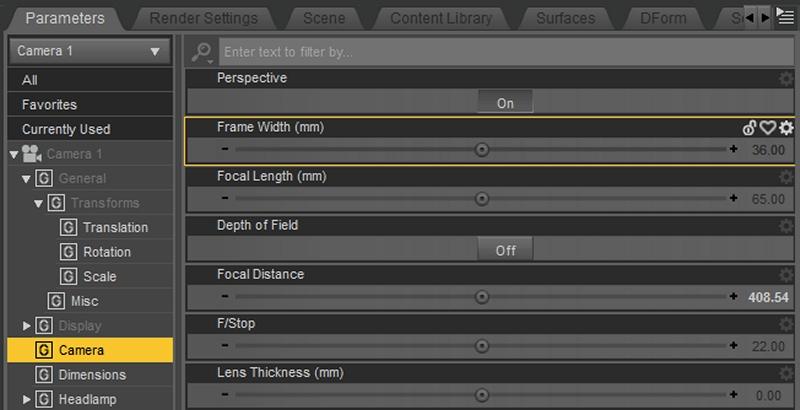Screen dimensions: 800x410
Task: Favorite Frame Width with the heart icon
Action: click(x=768, y=127)
